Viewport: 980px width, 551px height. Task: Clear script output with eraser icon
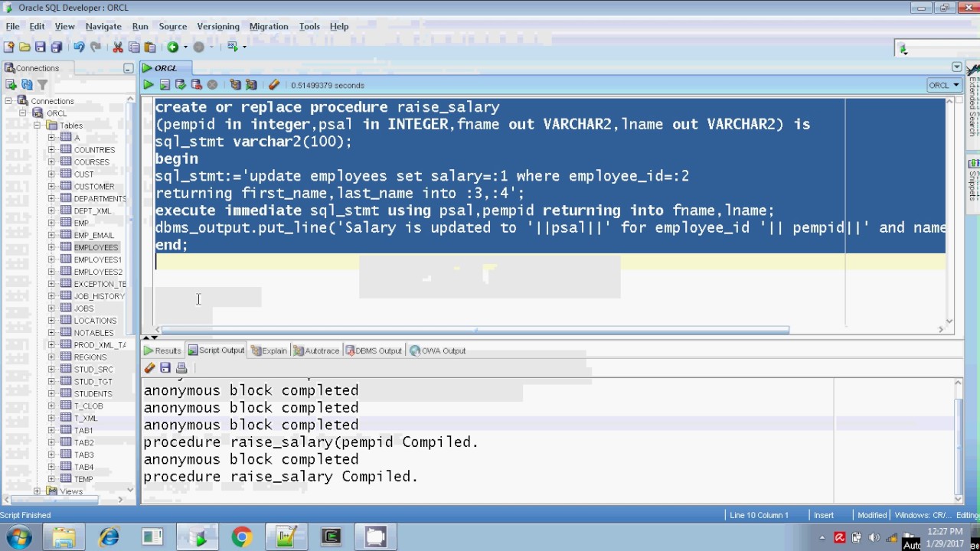coord(149,368)
